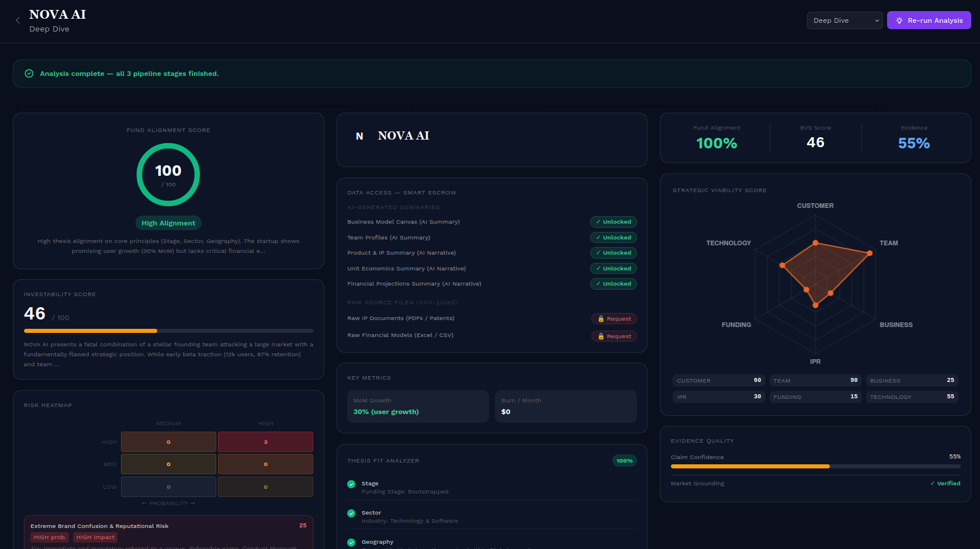
Task: Click the High probability Medium impact heatmap cell
Action: pyautogui.click(x=168, y=442)
